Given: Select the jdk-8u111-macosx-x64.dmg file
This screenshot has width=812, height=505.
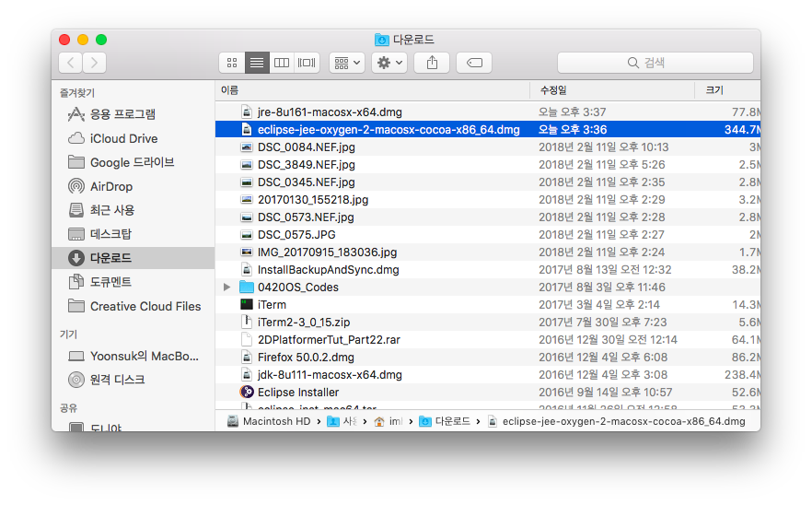Looking at the screenshot, I should click(488, 375).
